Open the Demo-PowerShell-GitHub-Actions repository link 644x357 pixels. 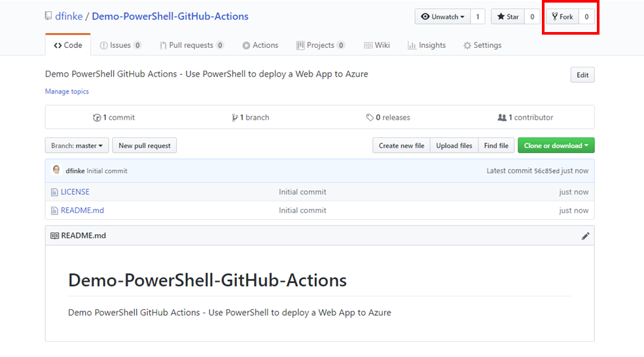point(170,16)
